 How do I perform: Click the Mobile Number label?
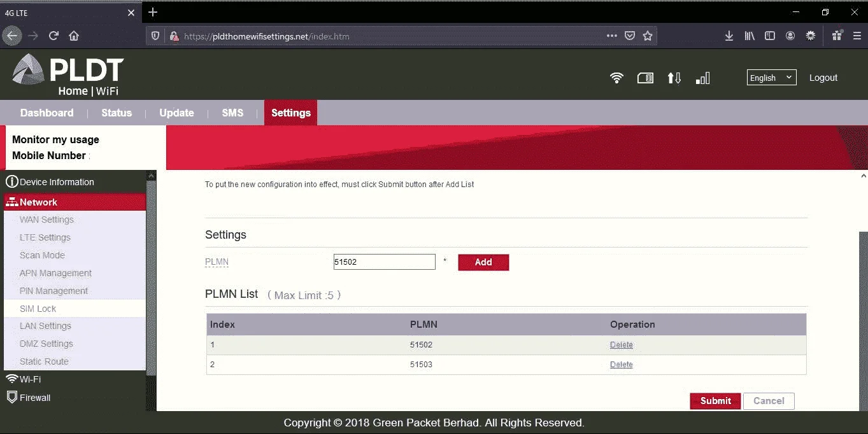[49, 155]
